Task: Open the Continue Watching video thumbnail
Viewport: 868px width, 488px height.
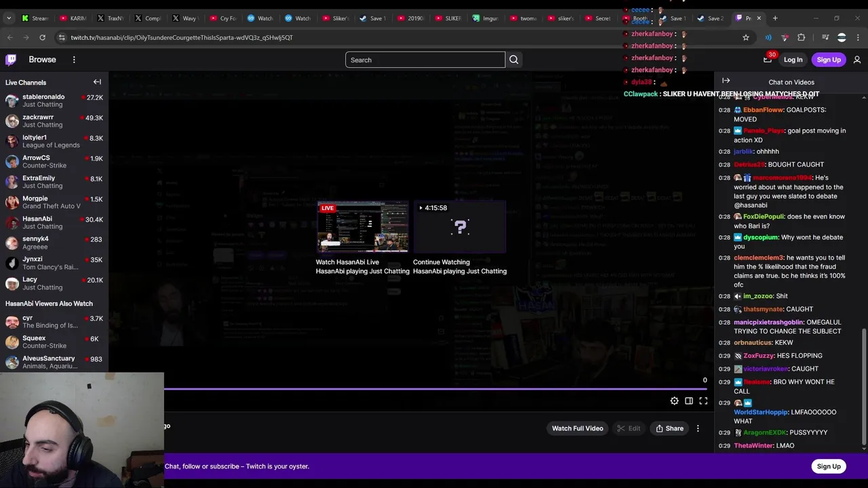Action: (460, 227)
